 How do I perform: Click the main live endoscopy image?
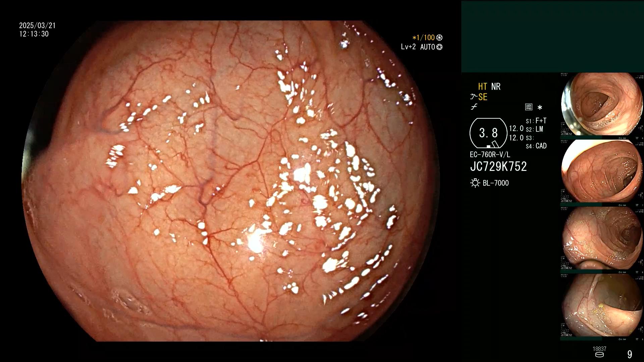pyautogui.click(x=230, y=181)
